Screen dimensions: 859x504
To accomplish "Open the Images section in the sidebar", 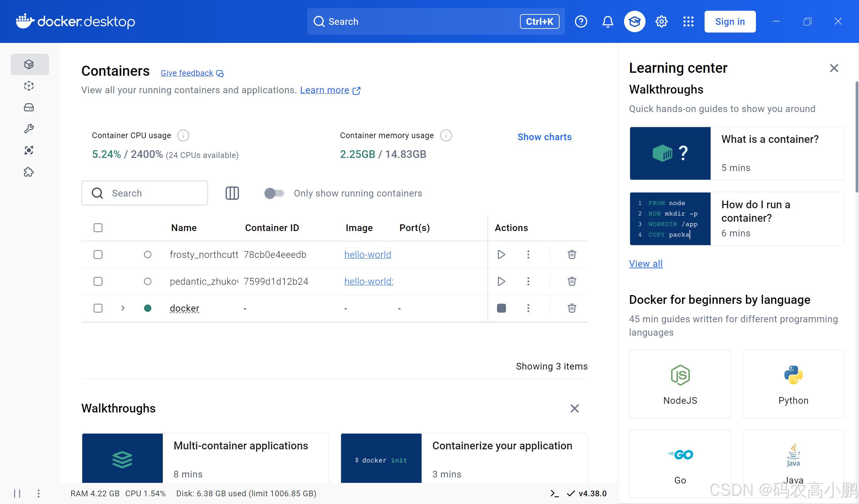I will click(29, 86).
